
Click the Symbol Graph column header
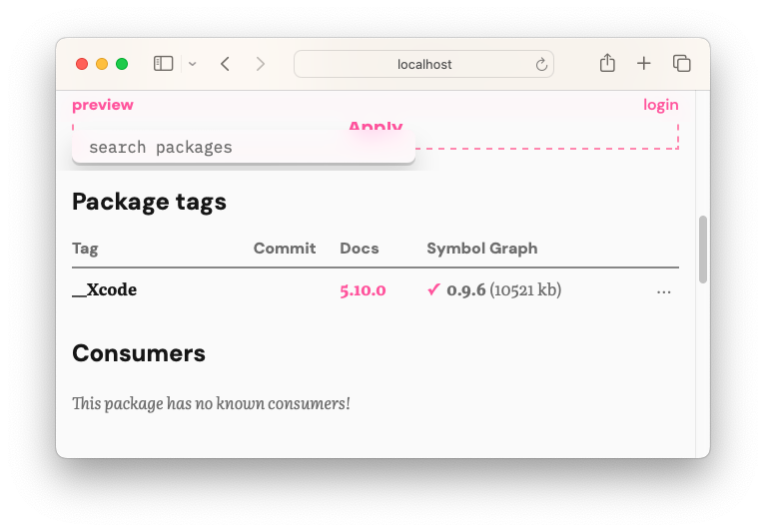click(x=482, y=249)
